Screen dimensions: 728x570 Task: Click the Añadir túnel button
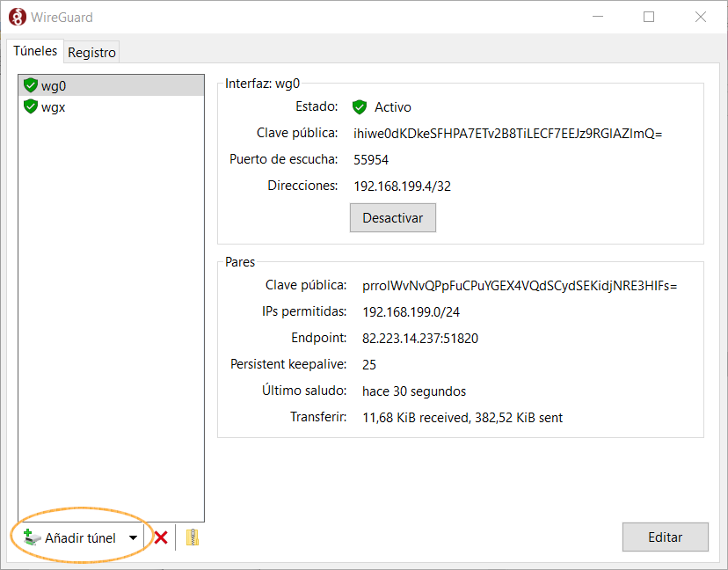point(70,538)
